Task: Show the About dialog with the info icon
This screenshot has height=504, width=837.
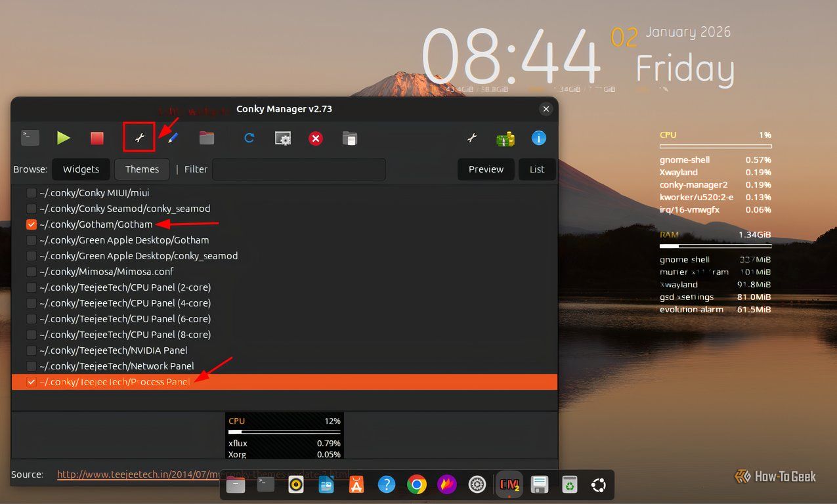Action: (538, 138)
